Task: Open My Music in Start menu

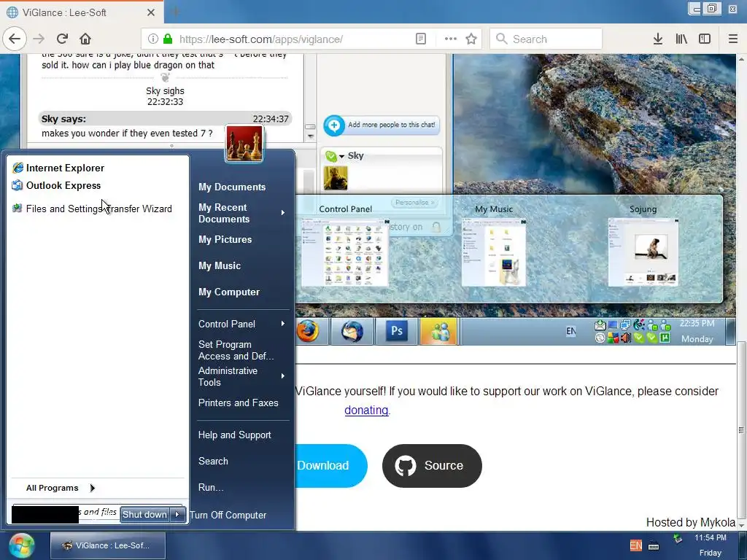Action: [x=219, y=265]
